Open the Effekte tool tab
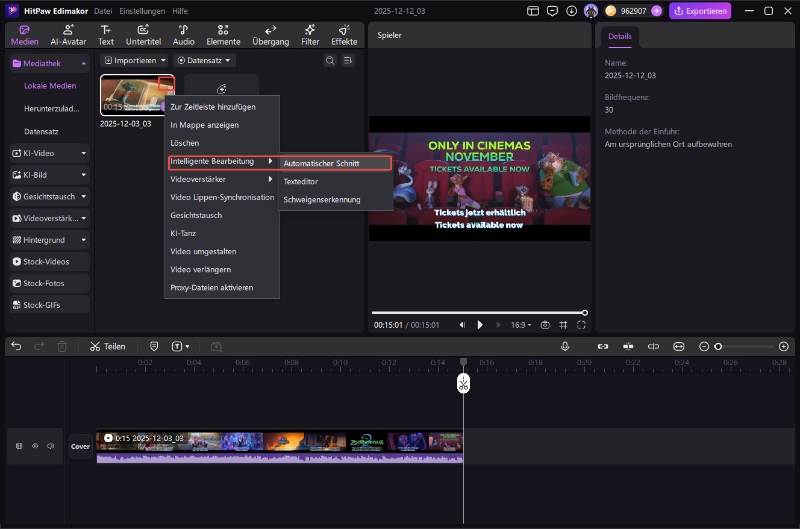 (344, 35)
